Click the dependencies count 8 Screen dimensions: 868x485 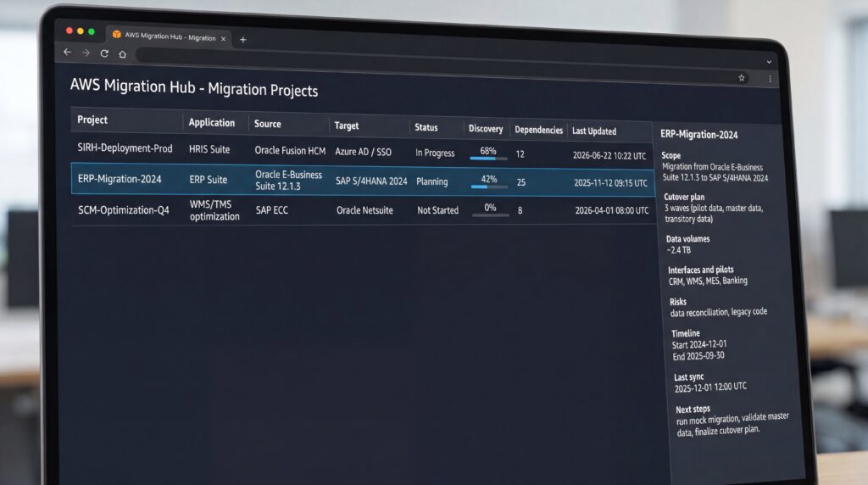[x=520, y=210]
